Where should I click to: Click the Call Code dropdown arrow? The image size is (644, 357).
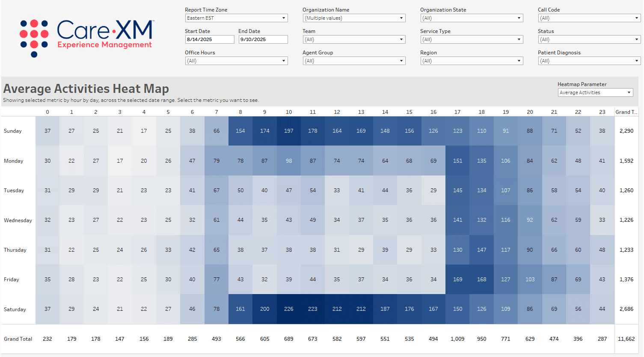click(x=637, y=18)
